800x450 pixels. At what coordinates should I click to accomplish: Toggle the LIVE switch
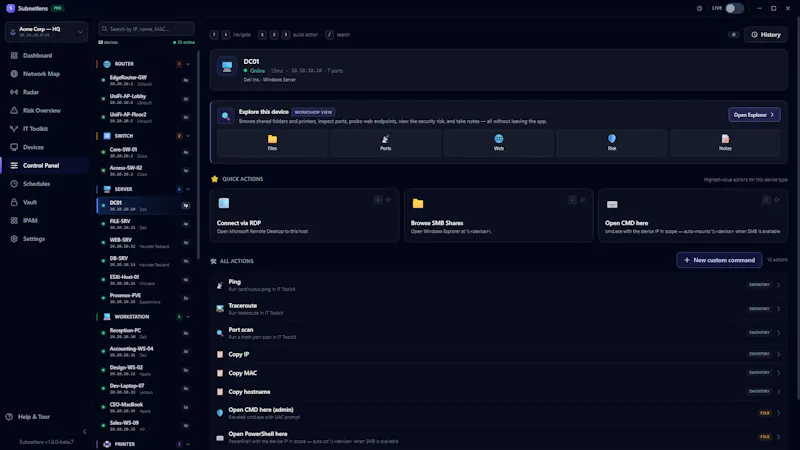pyautogui.click(x=734, y=8)
